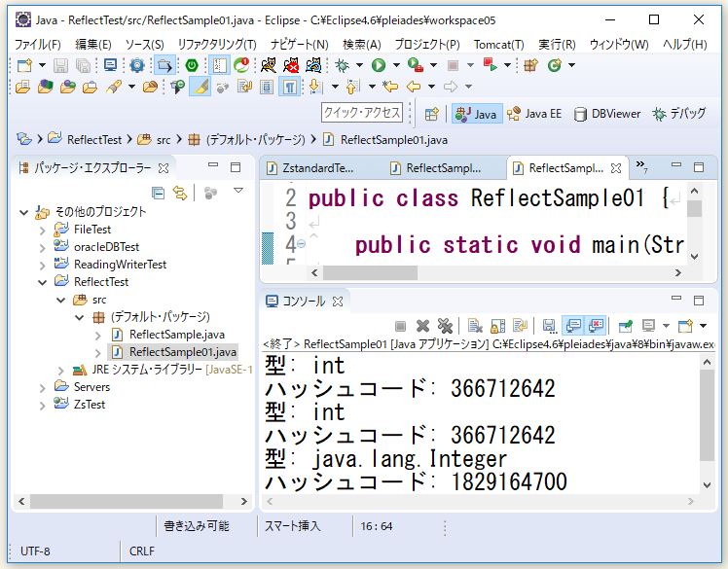Click the green Run play button
The width and height of the screenshot is (728, 569).
tap(379, 65)
